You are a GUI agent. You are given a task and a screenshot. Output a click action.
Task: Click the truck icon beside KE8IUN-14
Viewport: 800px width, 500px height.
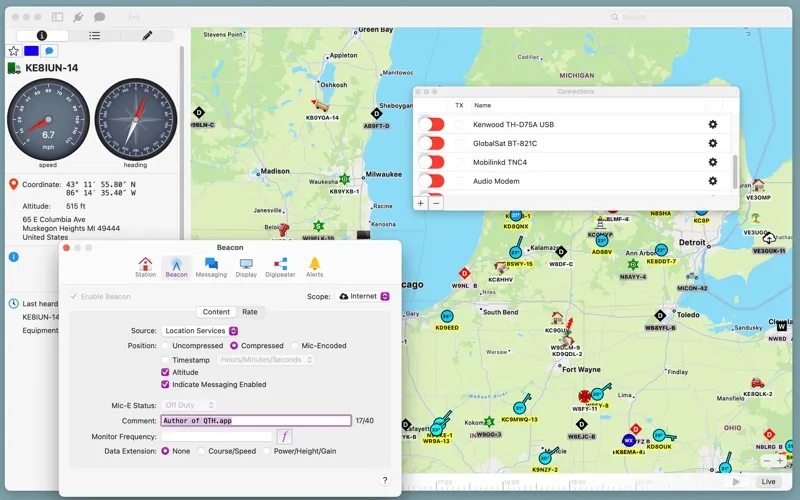click(14, 68)
